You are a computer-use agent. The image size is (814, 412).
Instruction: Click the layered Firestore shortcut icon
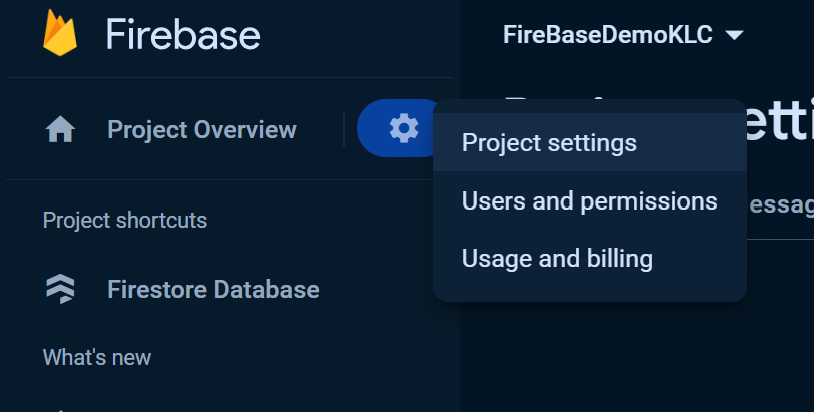click(x=60, y=290)
